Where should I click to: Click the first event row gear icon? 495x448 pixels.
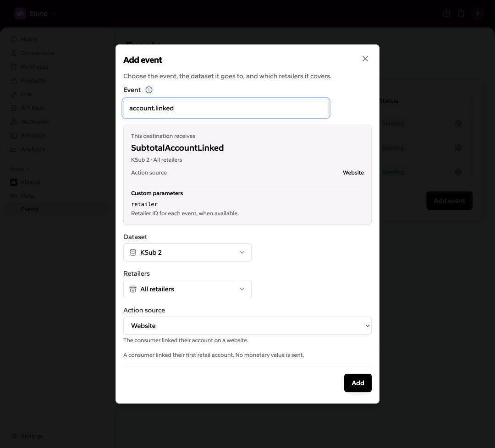pyautogui.click(x=458, y=123)
